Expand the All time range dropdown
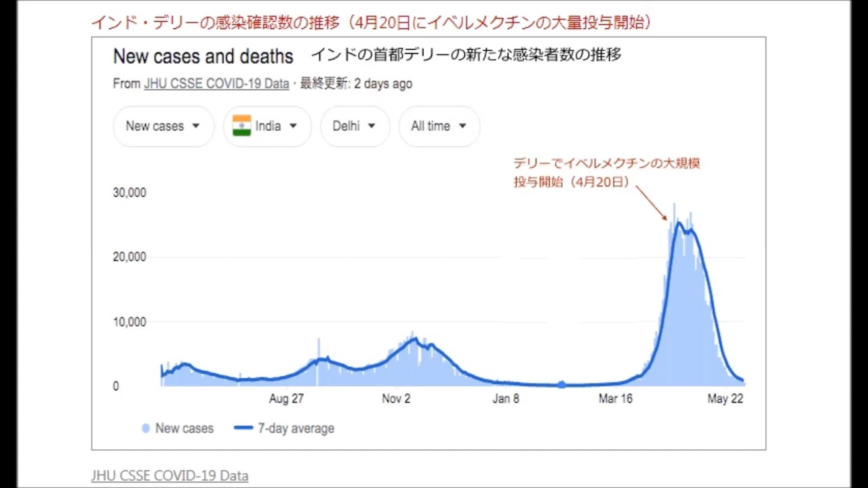 coord(439,126)
